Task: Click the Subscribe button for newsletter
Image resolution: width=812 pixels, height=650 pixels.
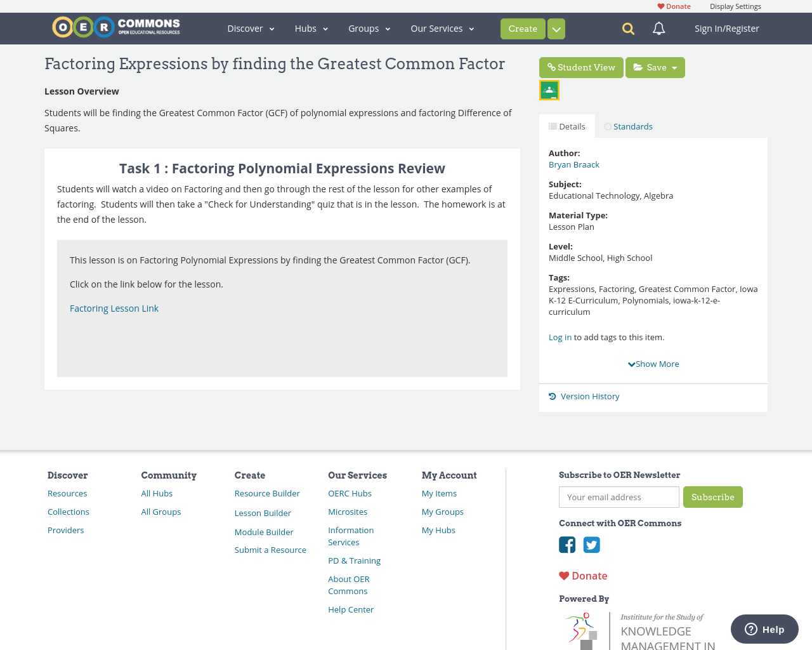Action: (713, 498)
